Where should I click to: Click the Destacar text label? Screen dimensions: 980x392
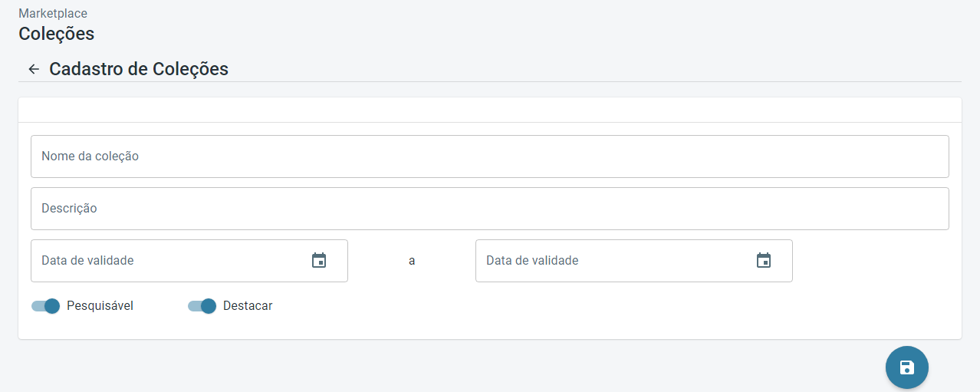pos(248,306)
